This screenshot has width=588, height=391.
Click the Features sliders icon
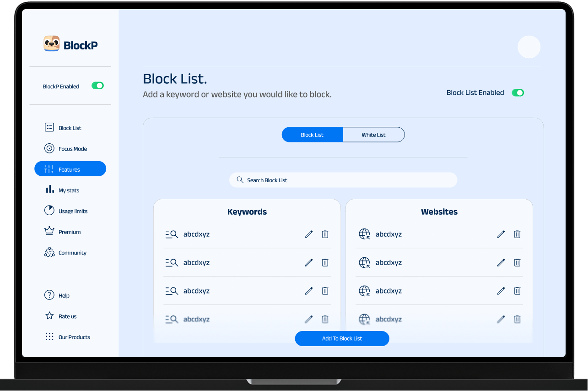[49, 169]
